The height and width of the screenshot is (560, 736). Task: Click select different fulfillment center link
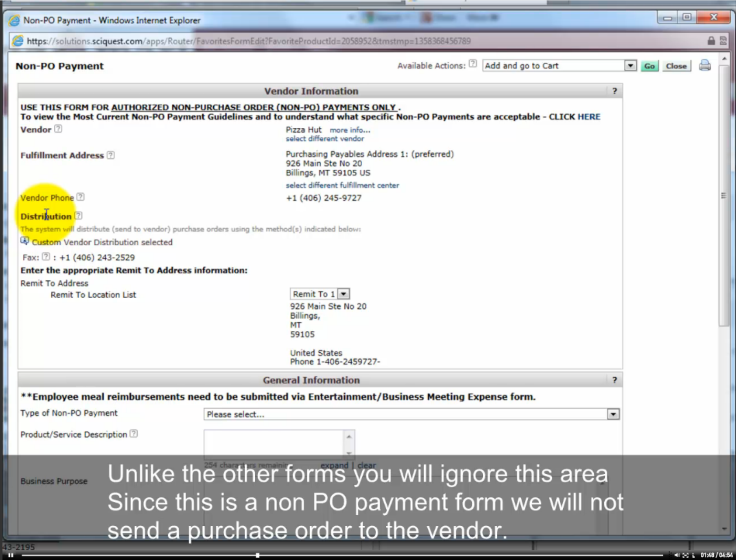point(342,185)
